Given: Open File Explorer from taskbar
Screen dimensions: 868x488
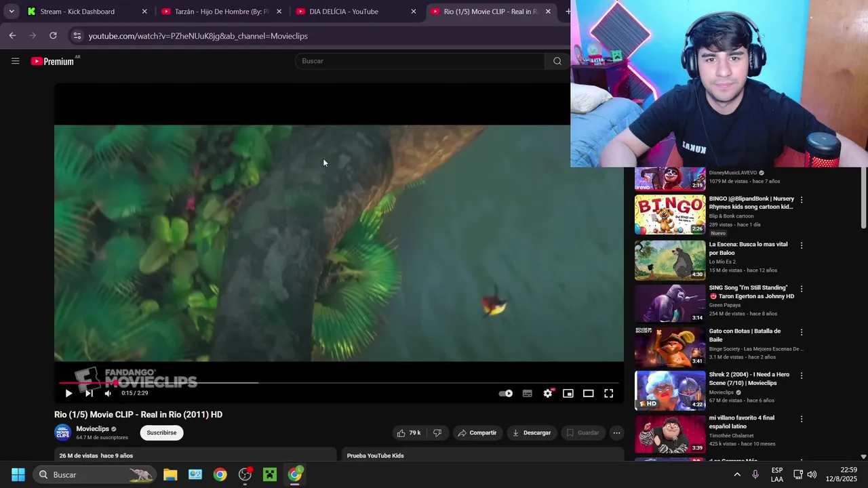Looking at the screenshot, I should 170,474.
